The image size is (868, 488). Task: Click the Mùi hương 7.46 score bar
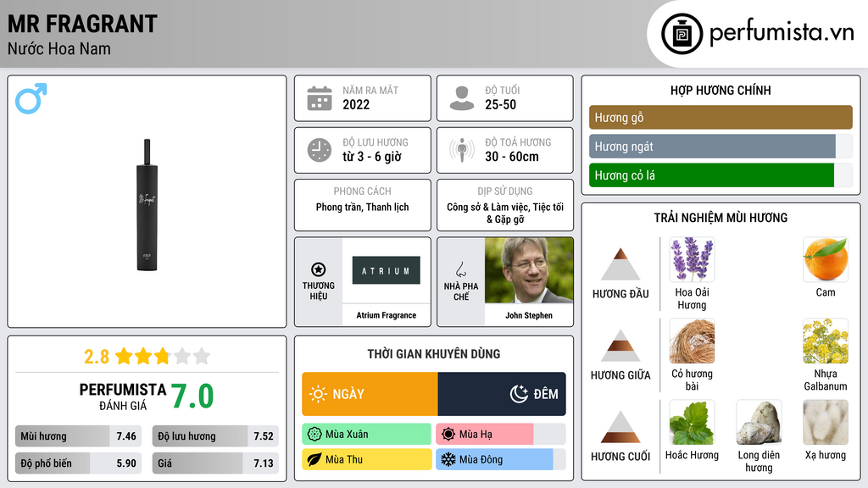click(78, 436)
